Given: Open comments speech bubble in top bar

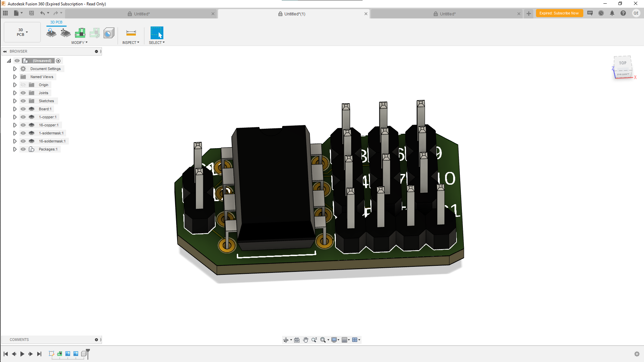Looking at the screenshot, I should 590,13.
